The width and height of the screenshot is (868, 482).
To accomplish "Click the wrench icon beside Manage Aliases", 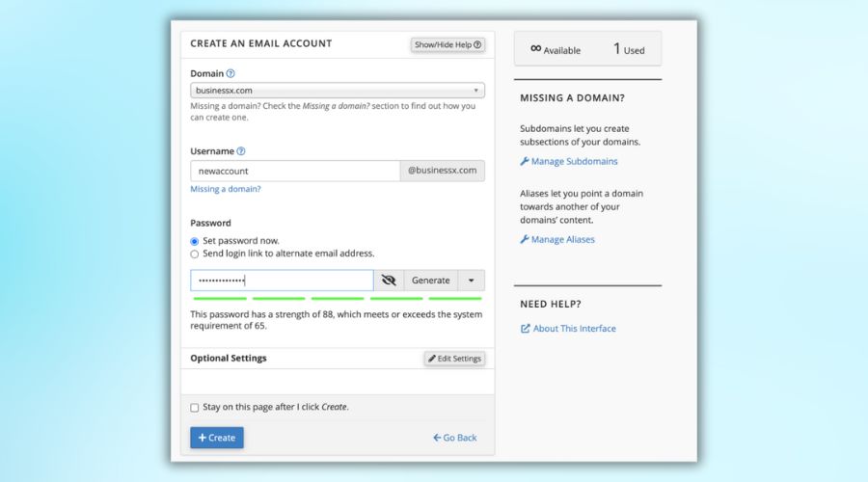I will coord(525,239).
